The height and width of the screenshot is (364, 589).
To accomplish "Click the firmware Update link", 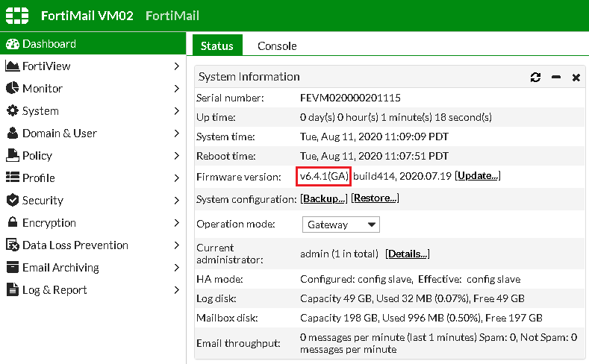I will tap(478, 175).
